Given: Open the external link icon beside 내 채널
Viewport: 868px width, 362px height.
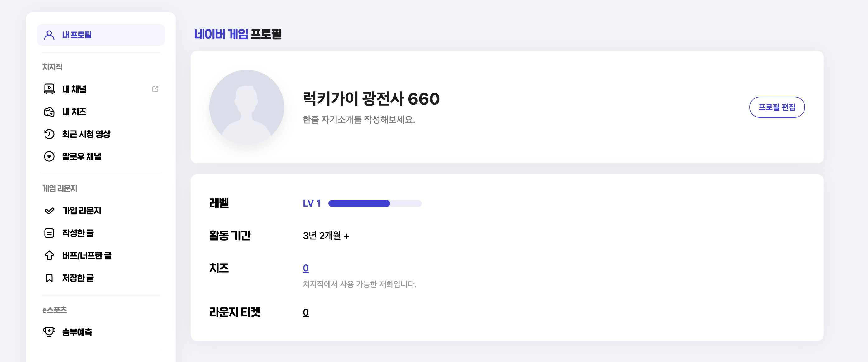Looking at the screenshot, I should click(155, 89).
